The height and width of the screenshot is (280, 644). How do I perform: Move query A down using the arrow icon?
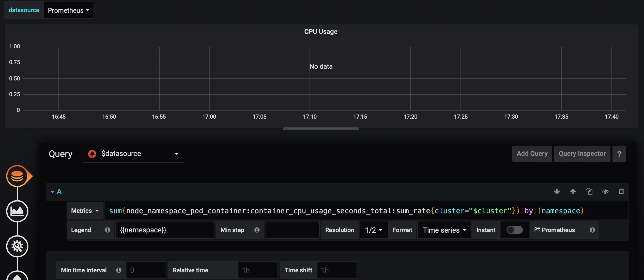[557, 191]
